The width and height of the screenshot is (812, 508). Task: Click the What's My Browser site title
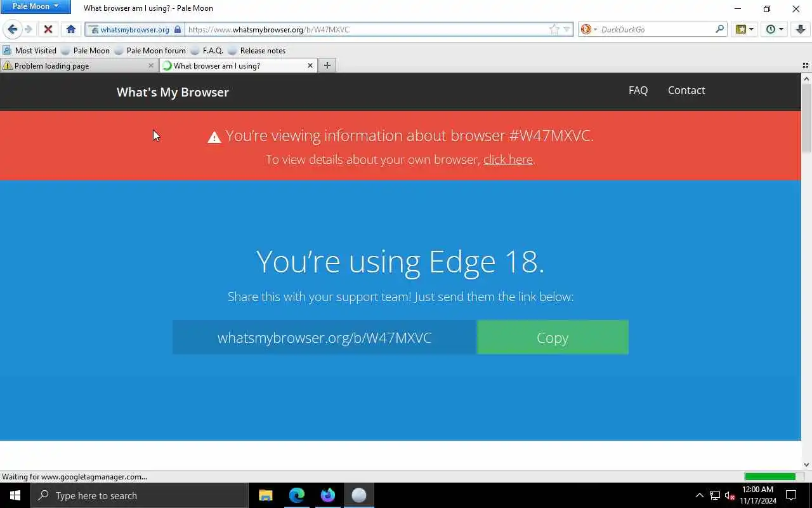tap(173, 92)
